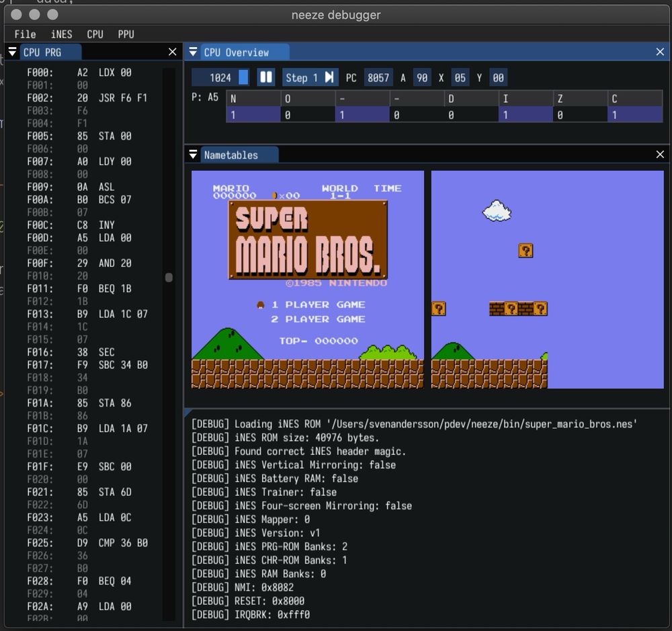Open the iNES menu
Image resolution: width=672 pixels, height=631 pixels.
pyautogui.click(x=61, y=34)
